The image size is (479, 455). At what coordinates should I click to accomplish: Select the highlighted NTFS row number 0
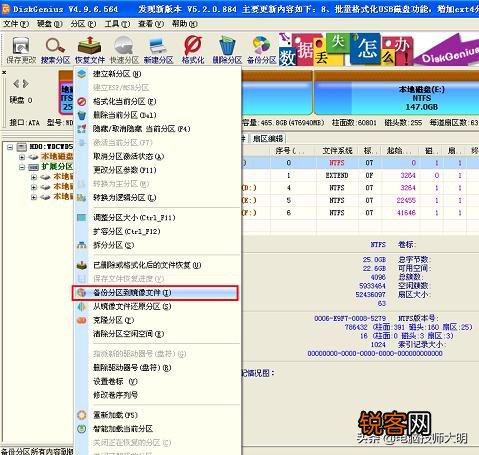pyautogui.click(x=361, y=163)
